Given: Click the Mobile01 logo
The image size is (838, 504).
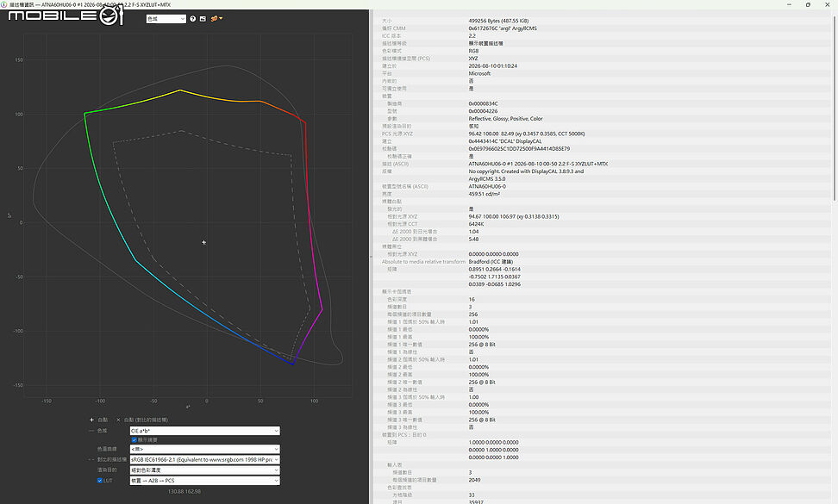Looking at the screenshot, I should 66,16.
